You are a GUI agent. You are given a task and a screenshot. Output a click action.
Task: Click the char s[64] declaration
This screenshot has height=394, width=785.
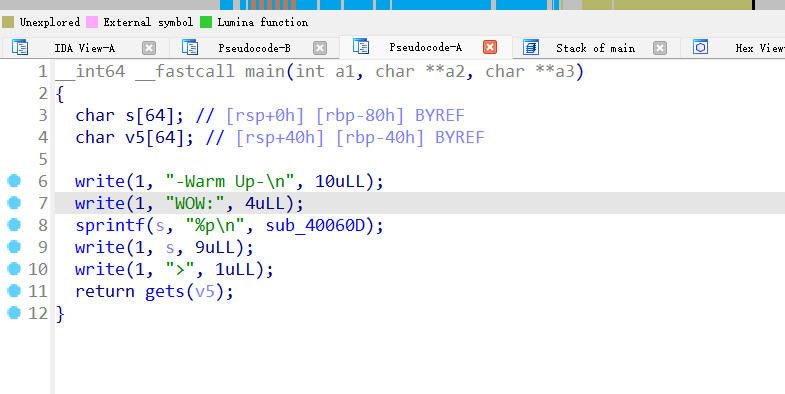click(130, 115)
